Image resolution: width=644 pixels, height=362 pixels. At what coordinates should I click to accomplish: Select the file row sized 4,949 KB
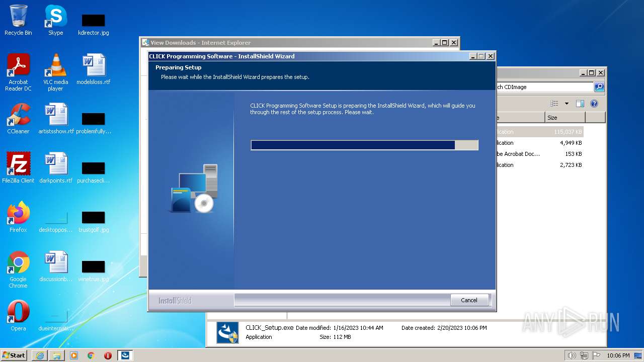540,143
